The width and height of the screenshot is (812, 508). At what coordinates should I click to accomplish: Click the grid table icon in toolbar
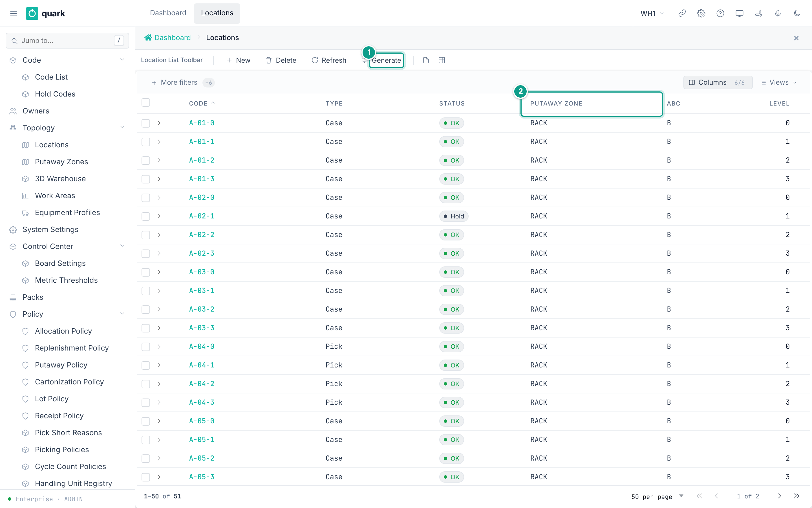[442, 60]
